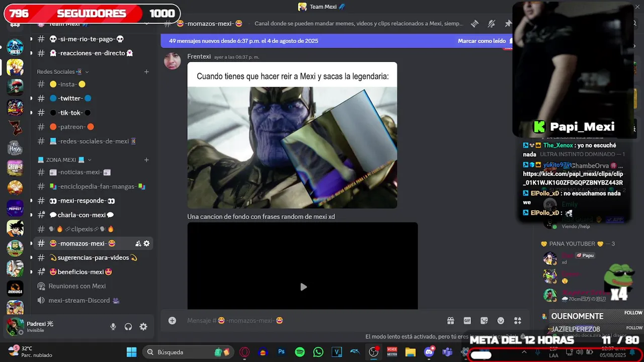
Task: Open the gift icon in message bar
Action: [x=450, y=321]
